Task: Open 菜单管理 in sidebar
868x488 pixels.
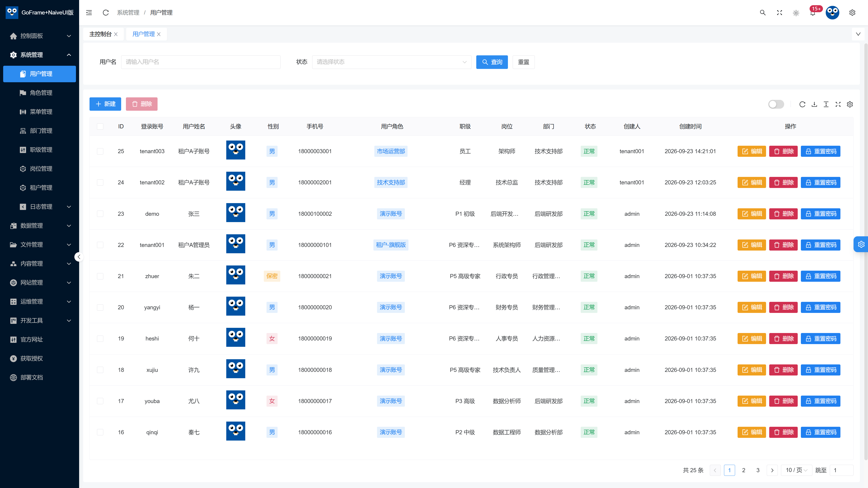Action: (39, 111)
